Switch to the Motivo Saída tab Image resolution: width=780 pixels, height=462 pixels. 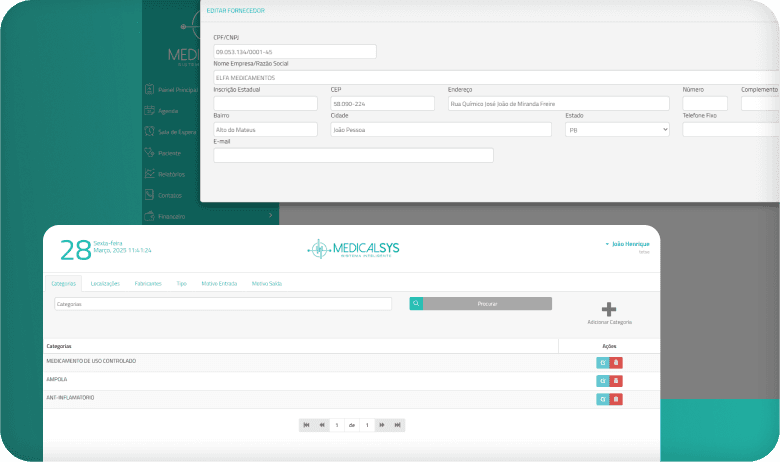pyautogui.click(x=267, y=283)
